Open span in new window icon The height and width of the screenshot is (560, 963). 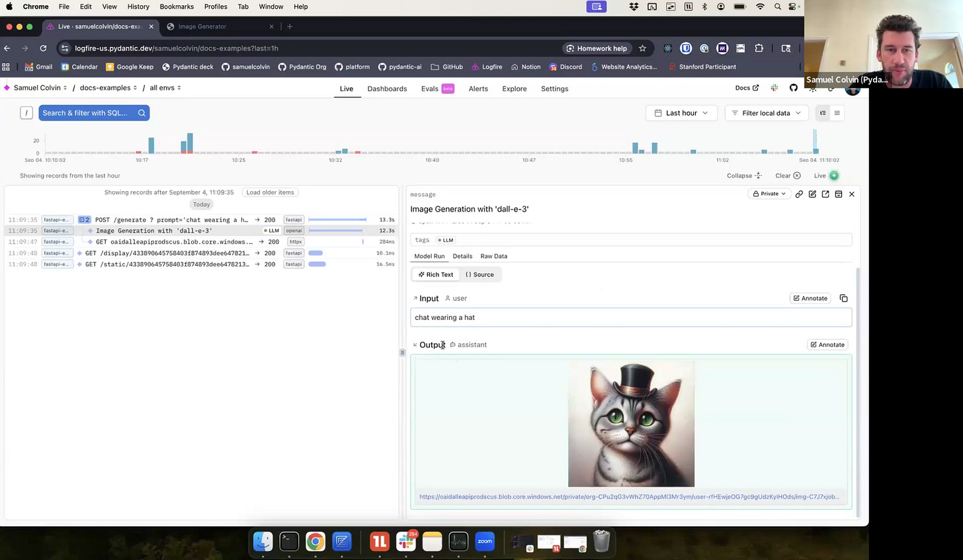[825, 194]
